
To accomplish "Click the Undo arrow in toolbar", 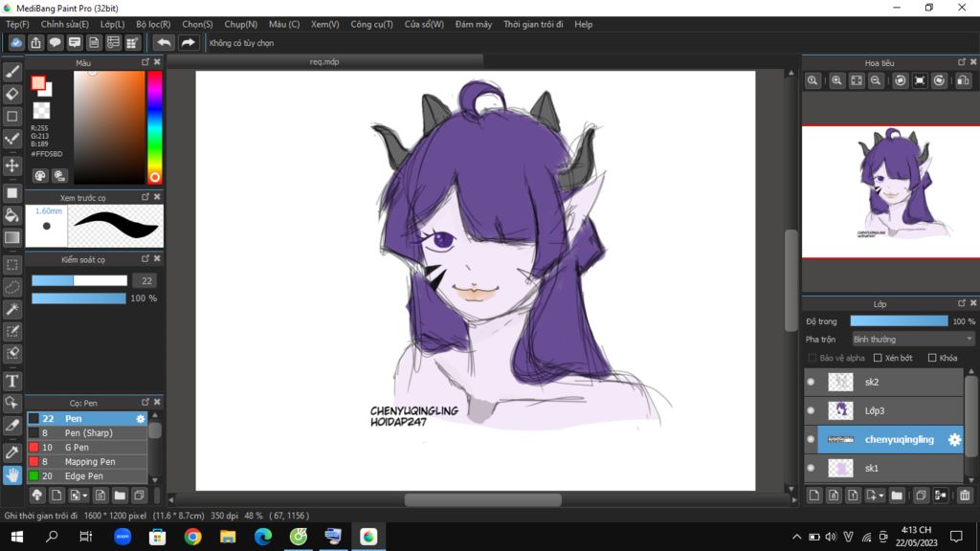I will 164,43.
